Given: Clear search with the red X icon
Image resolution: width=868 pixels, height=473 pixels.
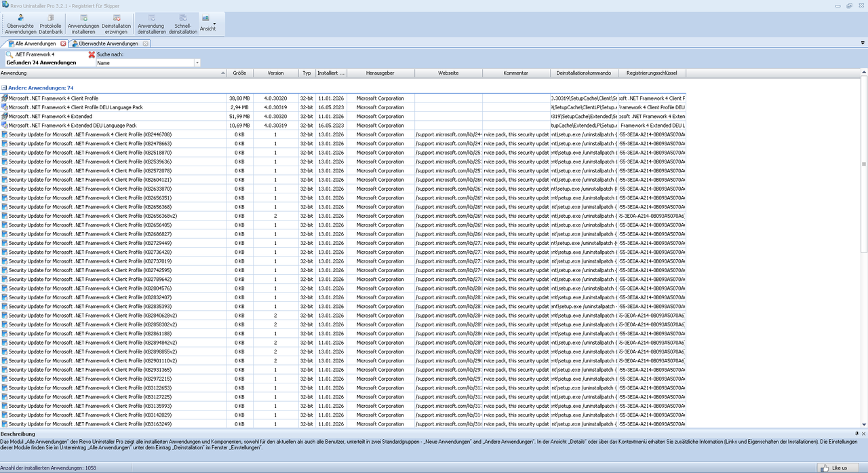Looking at the screenshot, I should click(92, 54).
